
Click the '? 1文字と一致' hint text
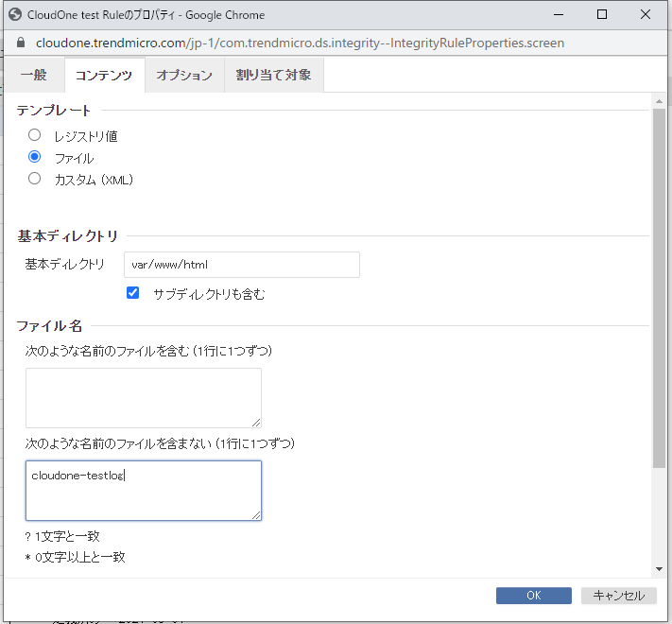(62, 536)
